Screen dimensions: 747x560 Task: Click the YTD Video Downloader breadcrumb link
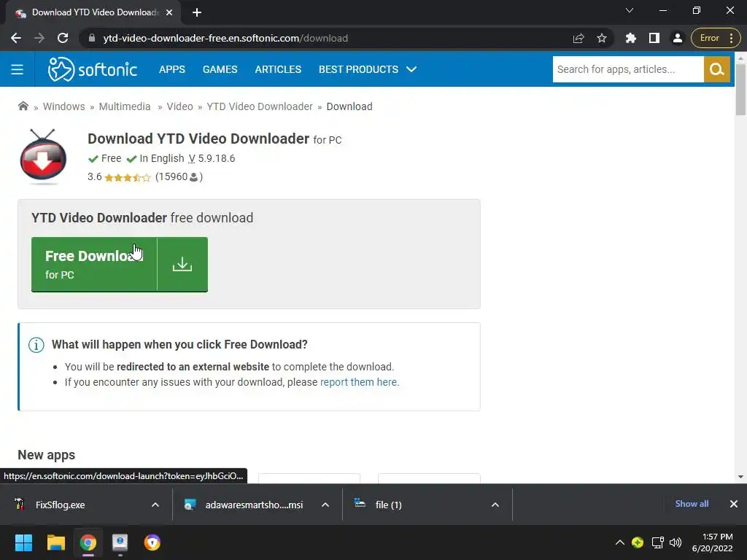(260, 106)
